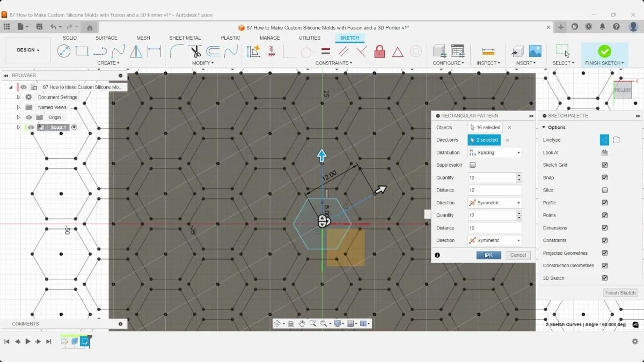Click the Insert Canvas image icon
The width and height of the screenshot is (644, 362).
click(535, 51)
